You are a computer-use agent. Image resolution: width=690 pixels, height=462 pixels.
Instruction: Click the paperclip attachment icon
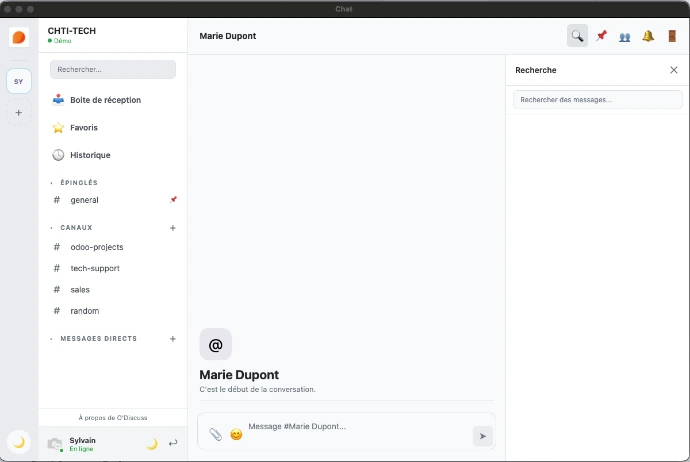pyautogui.click(x=215, y=435)
